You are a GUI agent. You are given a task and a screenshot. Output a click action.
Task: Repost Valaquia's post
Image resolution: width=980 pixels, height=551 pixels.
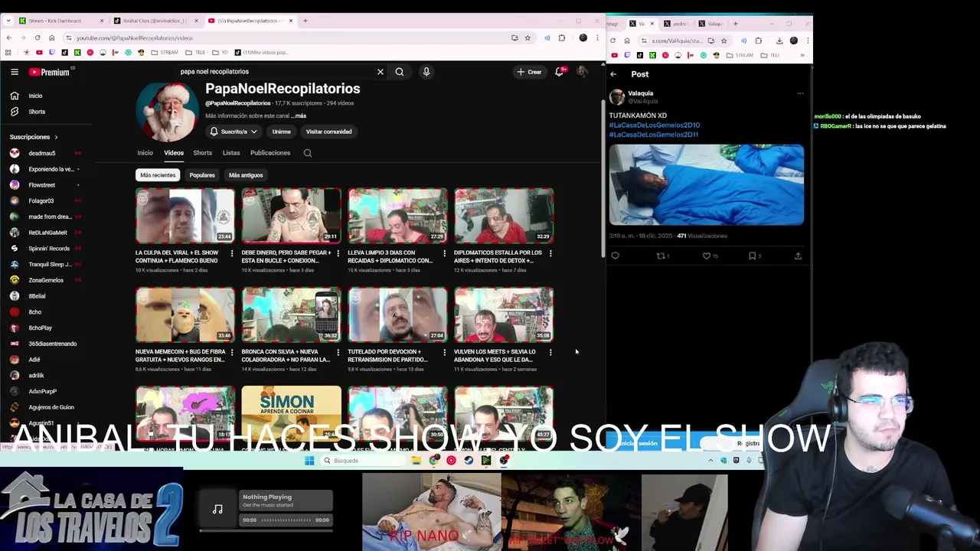coord(661,256)
